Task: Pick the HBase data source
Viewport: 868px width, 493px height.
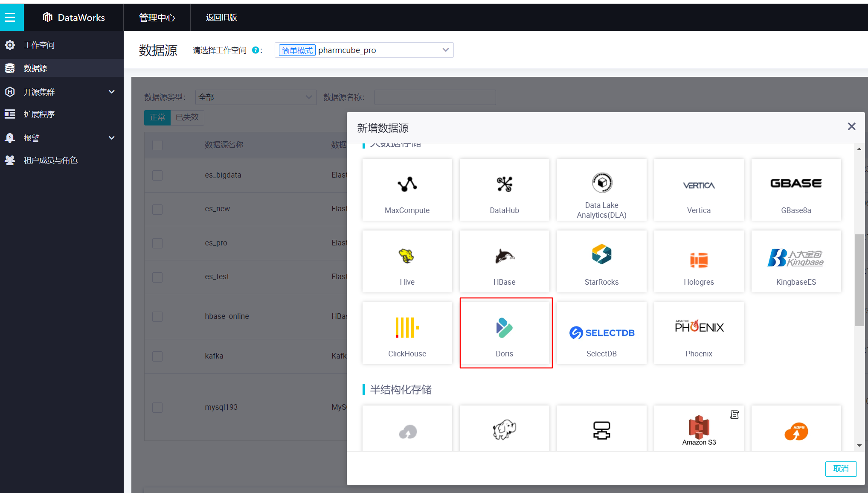Action: tap(504, 262)
